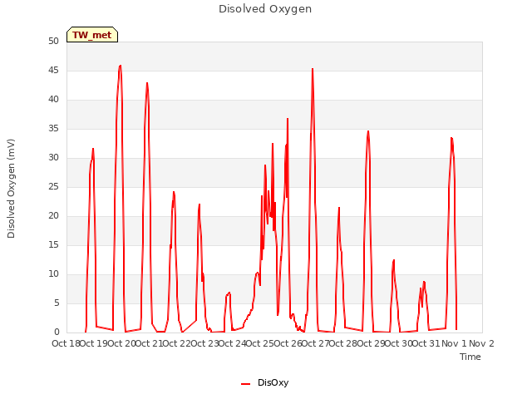Screen dimensions: 532x399
Task: Click the y-axis tick value 0
Action: click(57, 332)
